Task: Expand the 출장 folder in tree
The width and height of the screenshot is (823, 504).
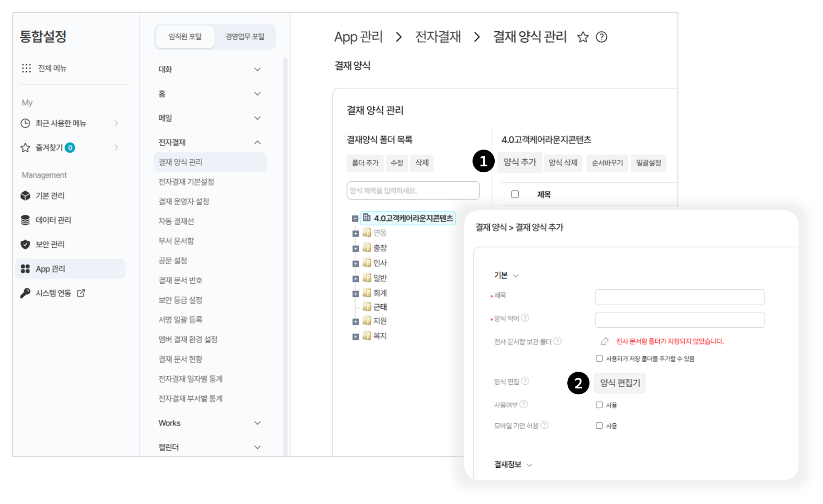Action: point(355,248)
